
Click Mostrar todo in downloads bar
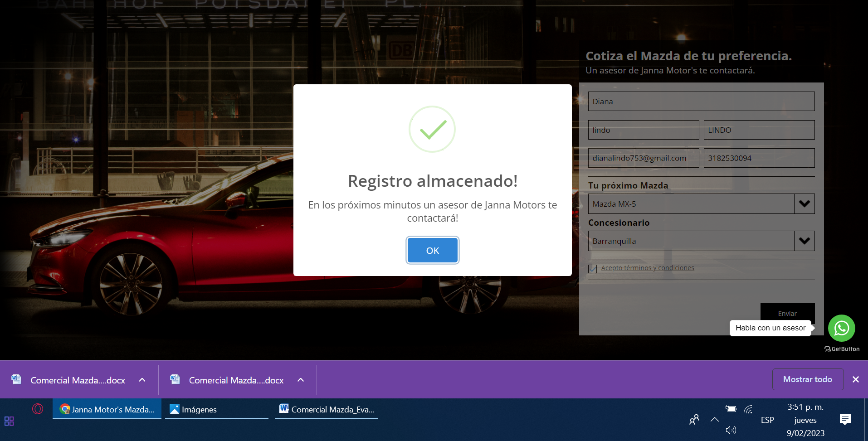pyautogui.click(x=808, y=379)
